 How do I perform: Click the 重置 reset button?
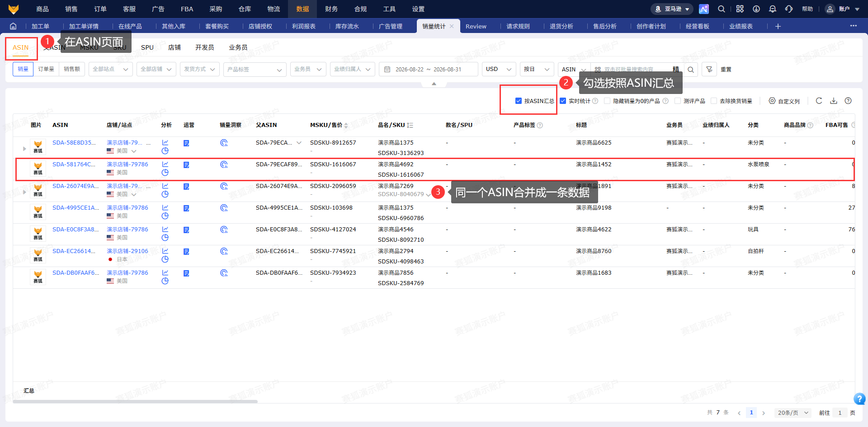point(726,70)
